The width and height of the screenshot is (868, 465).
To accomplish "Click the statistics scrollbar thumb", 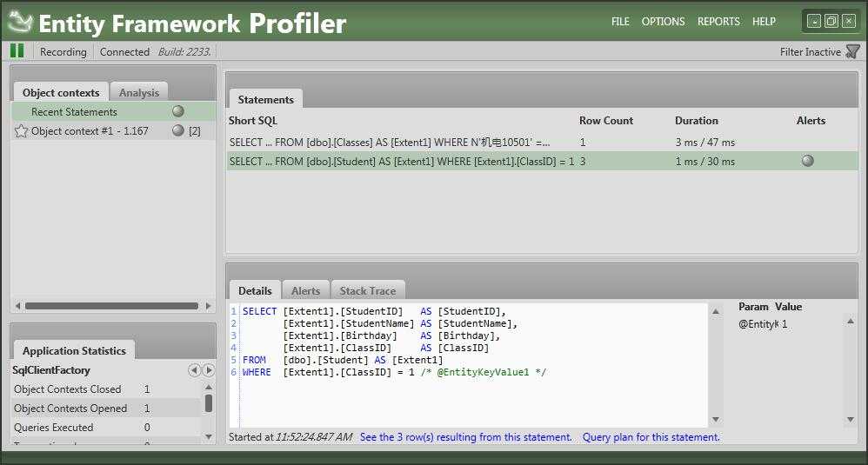I will [x=208, y=402].
